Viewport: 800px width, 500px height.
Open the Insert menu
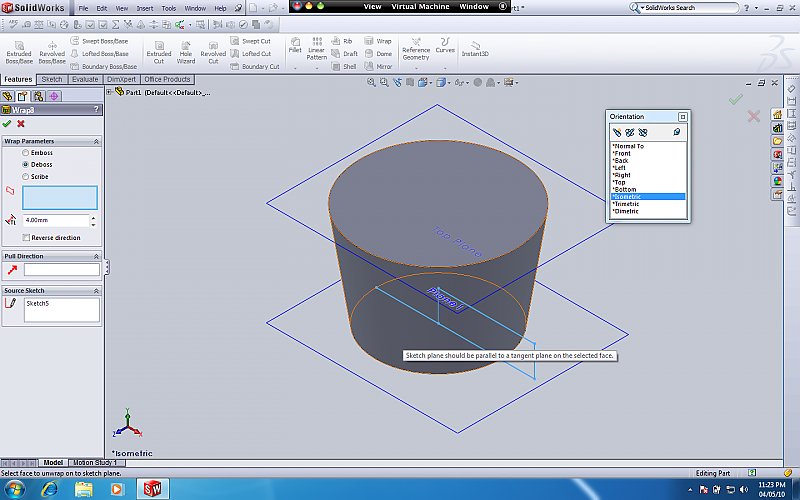pyautogui.click(x=145, y=8)
